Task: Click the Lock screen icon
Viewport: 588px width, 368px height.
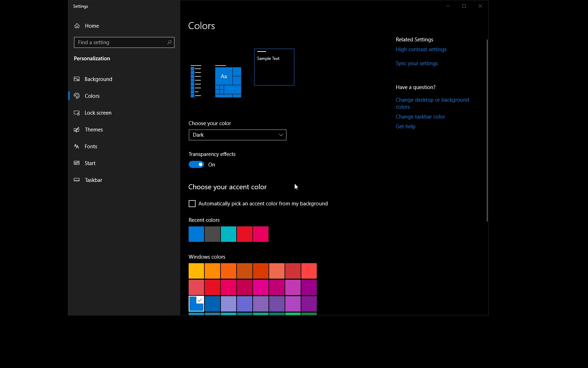Action: [x=77, y=113]
